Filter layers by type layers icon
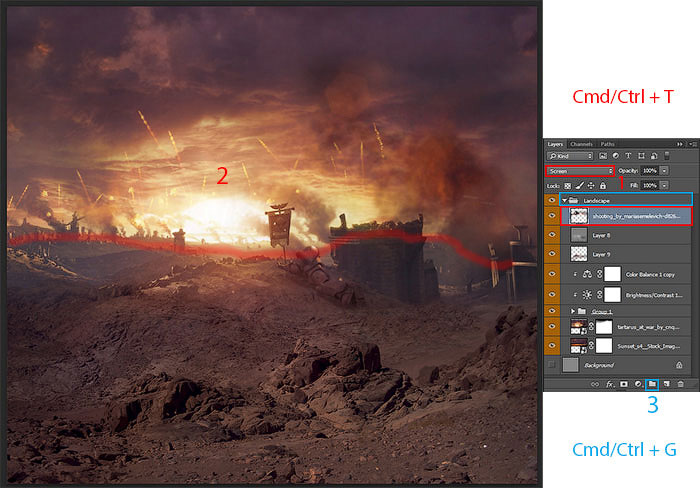 coord(628,156)
